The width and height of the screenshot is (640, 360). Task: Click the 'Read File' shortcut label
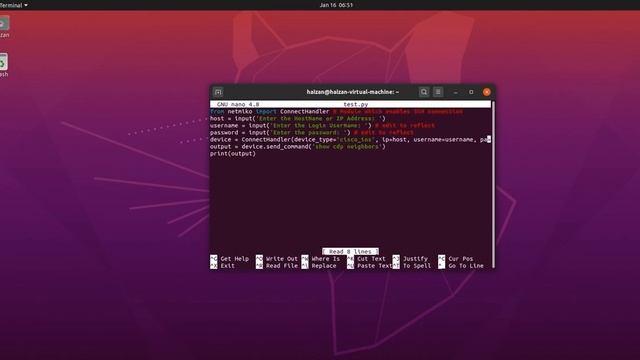282,266
